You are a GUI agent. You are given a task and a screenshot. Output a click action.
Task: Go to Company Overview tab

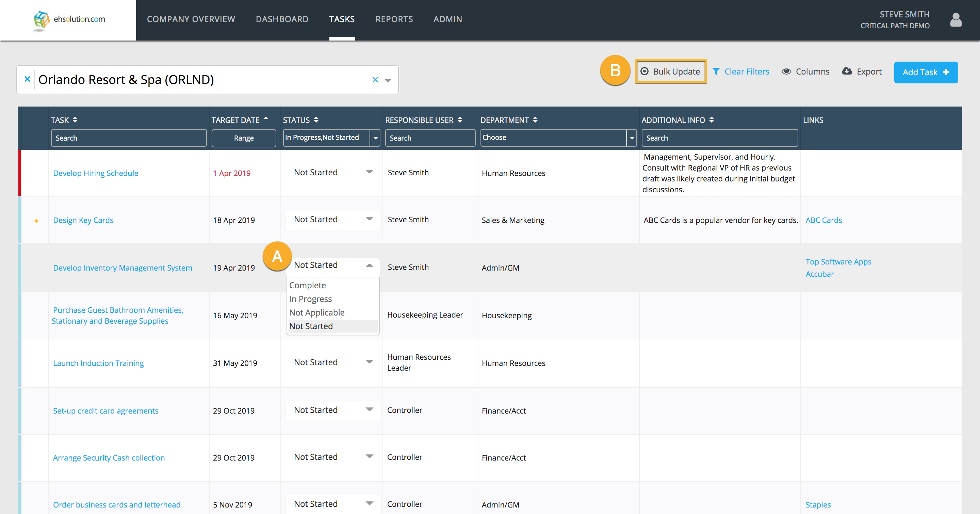[x=191, y=19]
